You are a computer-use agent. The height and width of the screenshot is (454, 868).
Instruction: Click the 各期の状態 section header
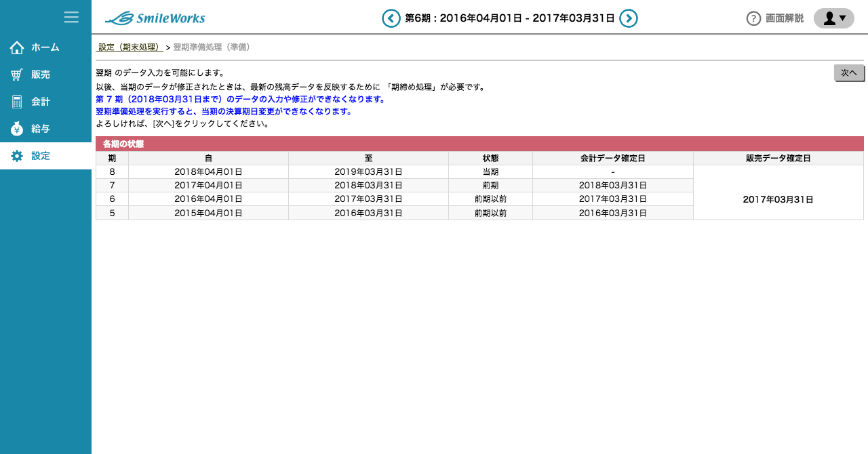[x=479, y=144]
